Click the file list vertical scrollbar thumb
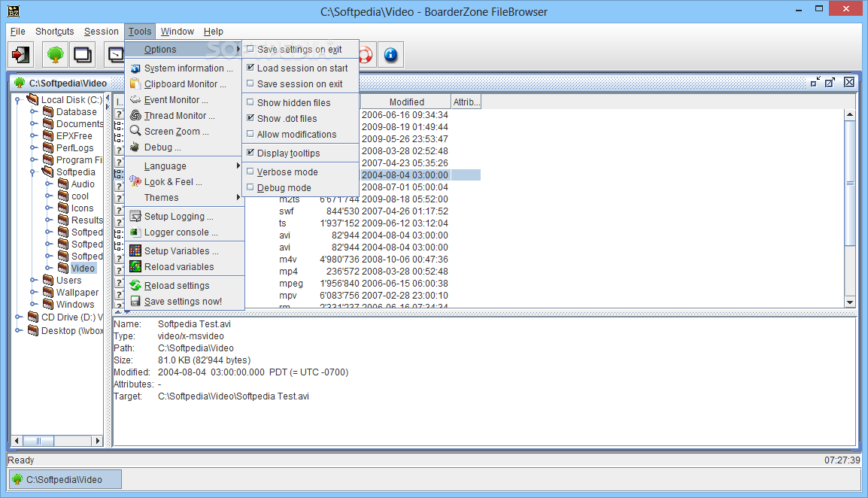Viewport: 868px width, 498px height. tap(850, 183)
